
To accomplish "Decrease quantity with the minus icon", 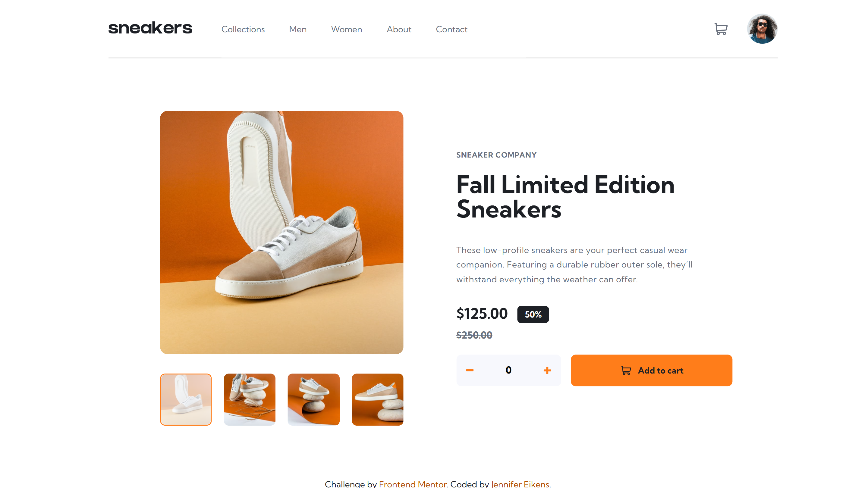I will pos(470,370).
